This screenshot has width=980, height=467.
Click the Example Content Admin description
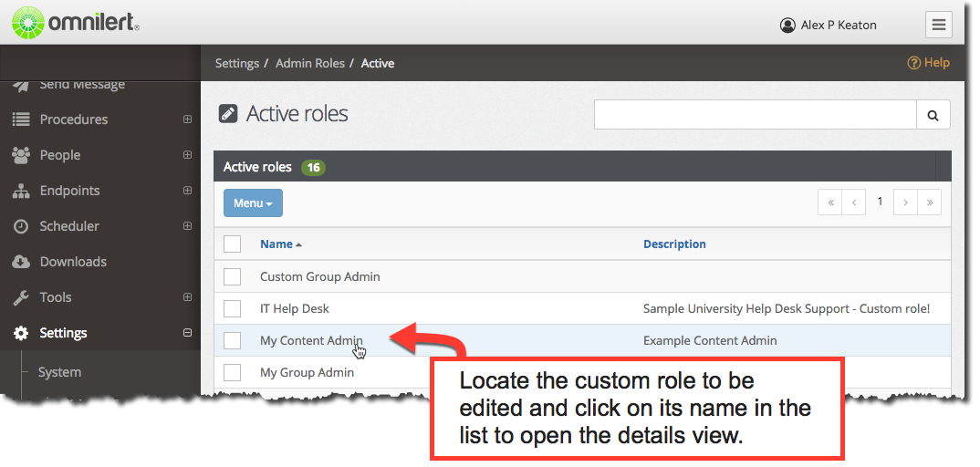[710, 340]
